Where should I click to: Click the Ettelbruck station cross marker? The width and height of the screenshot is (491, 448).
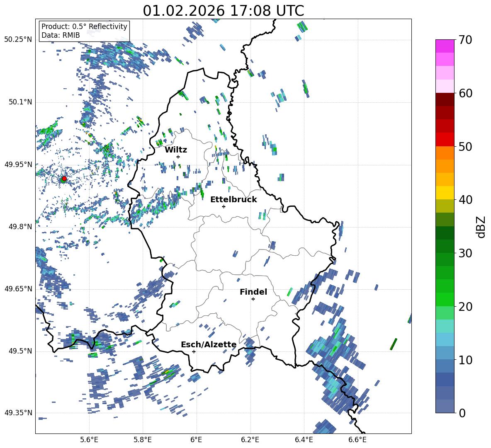coord(224,206)
